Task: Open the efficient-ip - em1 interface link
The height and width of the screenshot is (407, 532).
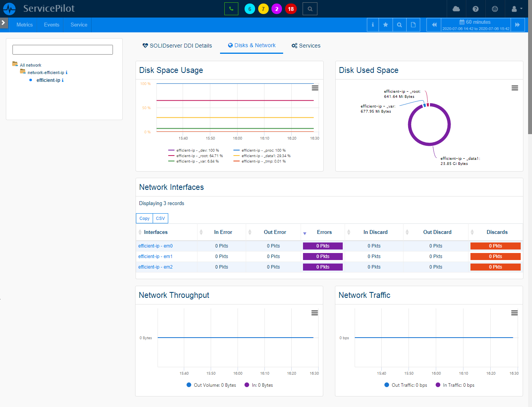Action: [x=155, y=257]
